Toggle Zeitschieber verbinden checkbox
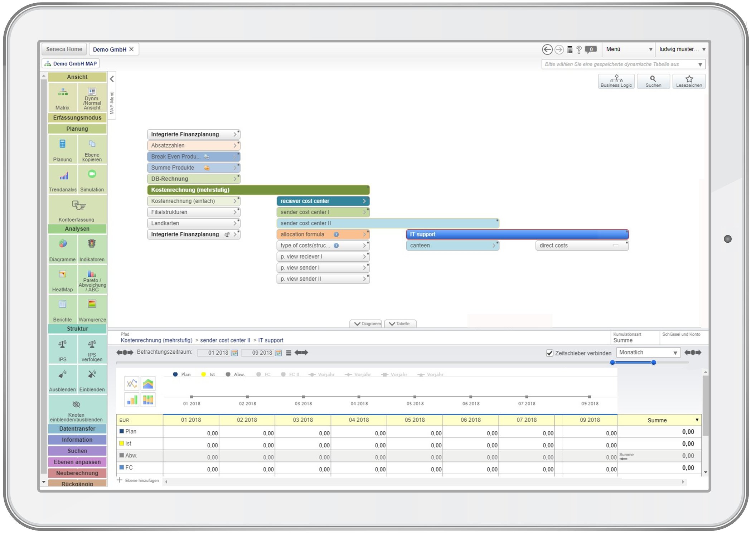 pos(549,353)
